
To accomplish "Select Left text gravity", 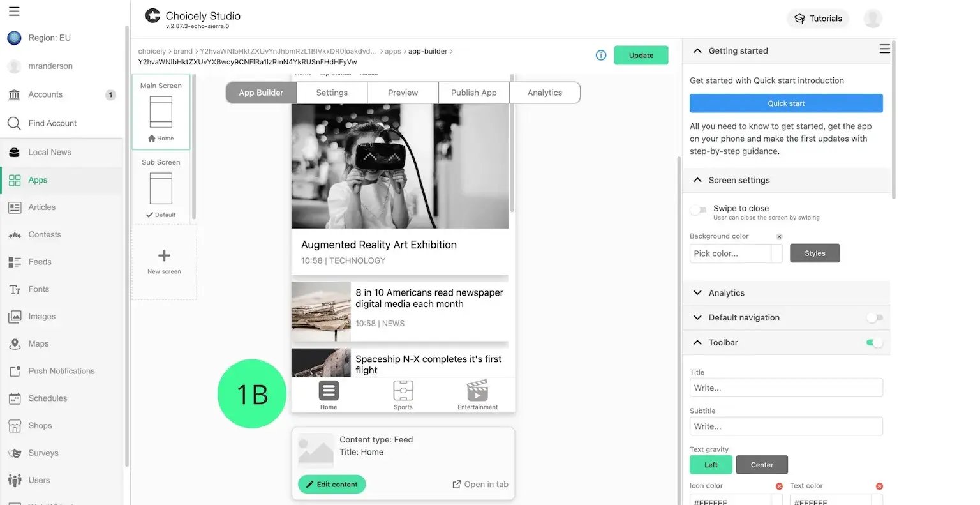I will (x=711, y=465).
